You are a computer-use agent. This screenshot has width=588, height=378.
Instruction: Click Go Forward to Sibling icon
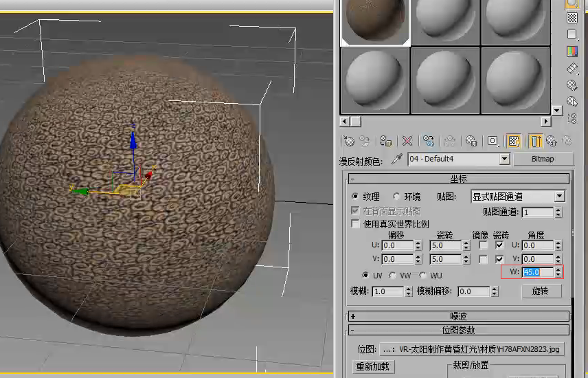pyautogui.click(x=567, y=141)
